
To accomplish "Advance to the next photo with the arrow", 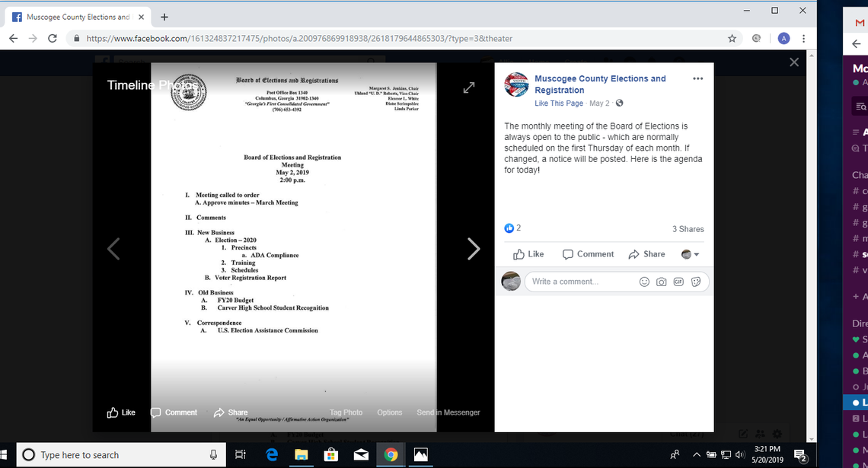I will (474, 249).
